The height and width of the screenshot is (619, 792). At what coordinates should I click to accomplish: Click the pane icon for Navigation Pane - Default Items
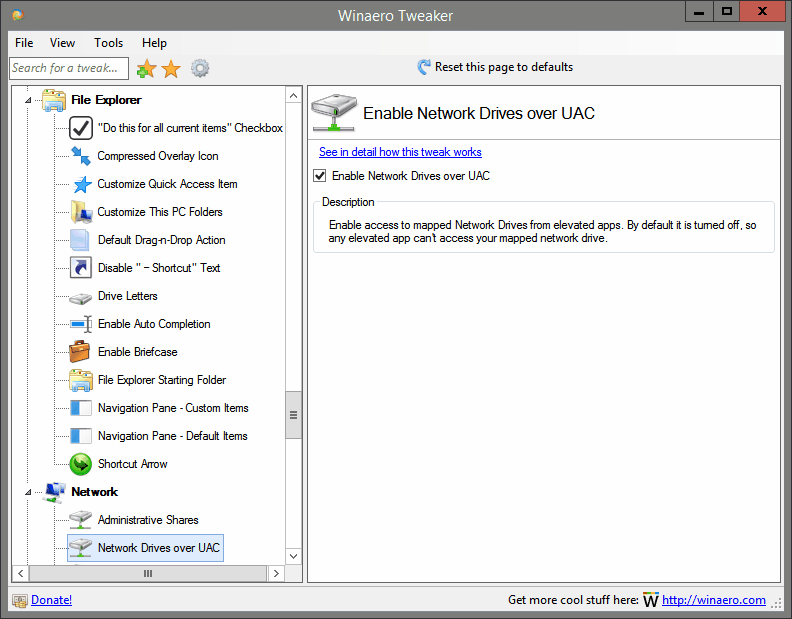point(81,436)
